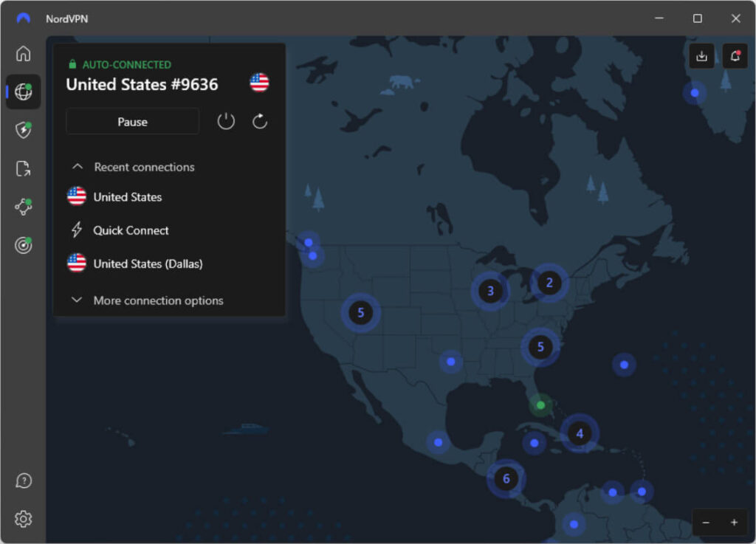This screenshot has width=756, height=544.
Task: Open the file share icon in sidebar
Action: [x=23, y=168]
